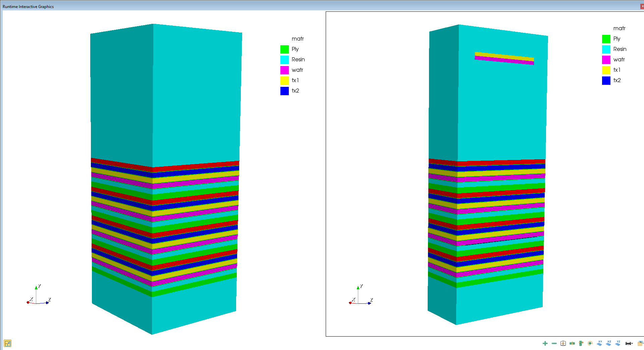Viewport: 644px width, 350px height.
Task: Click the green cylinder with down arrow icon
Action: [x=572, y=343]
